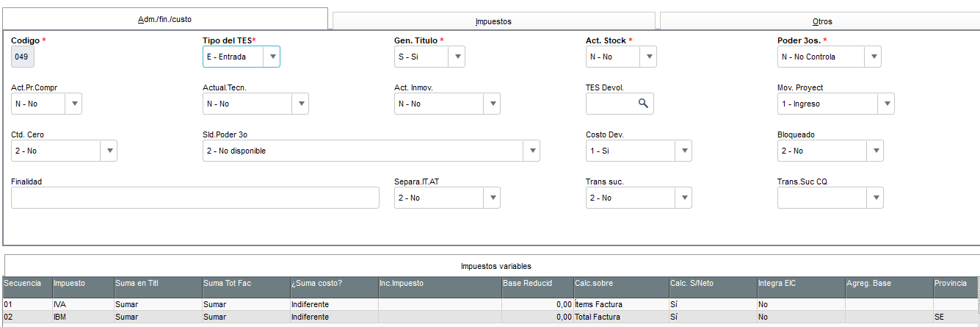Click Indiferente in the IBM row
Screen dimensions: 980x327
334,317
